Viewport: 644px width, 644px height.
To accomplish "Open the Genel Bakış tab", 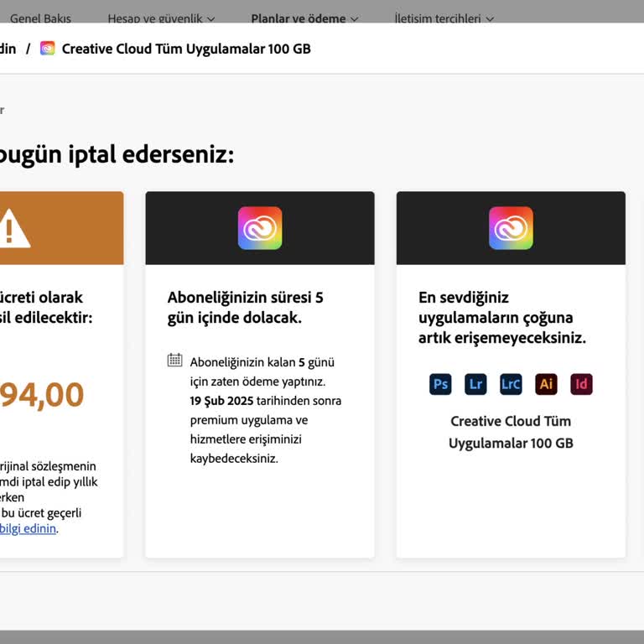I will (40, 19).
